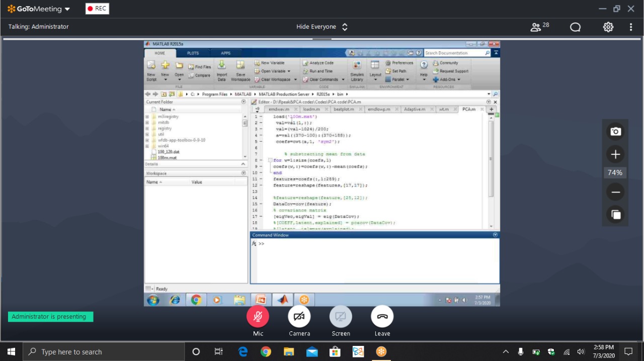The image size is (644, 361).
Task: Click the 74% zoom level label
Action: [615, 173]
